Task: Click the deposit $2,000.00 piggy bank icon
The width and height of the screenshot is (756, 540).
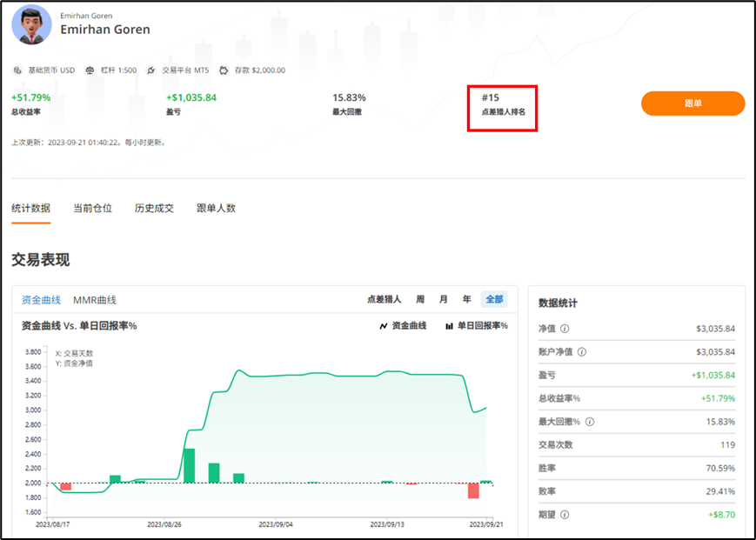Action: click(224, 70)
